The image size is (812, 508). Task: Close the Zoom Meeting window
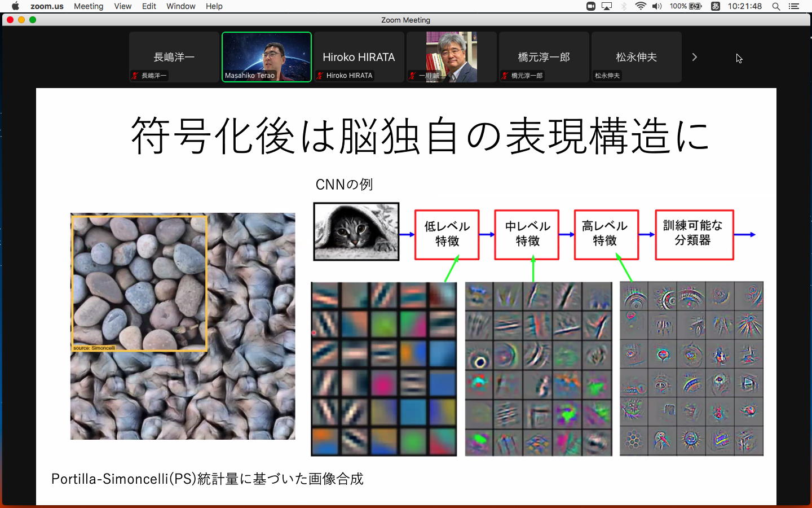(10, 20)
